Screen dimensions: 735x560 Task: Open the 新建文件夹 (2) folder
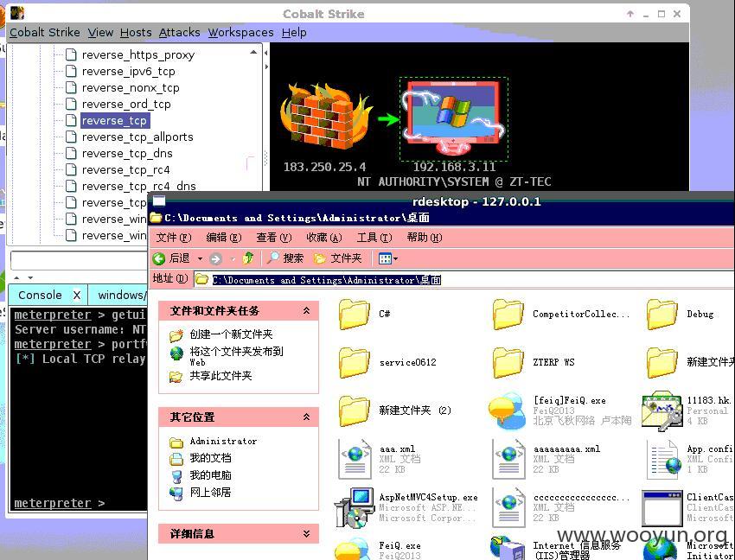354,410
